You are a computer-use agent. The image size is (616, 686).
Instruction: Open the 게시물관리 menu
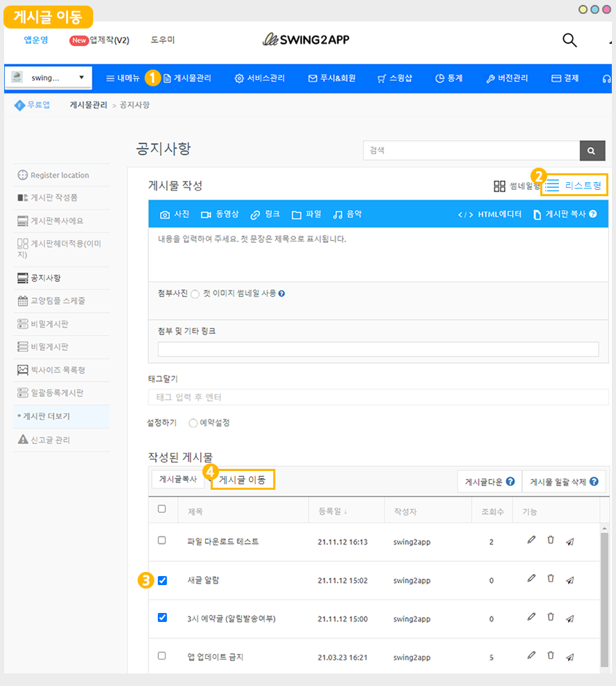[187, 78]
